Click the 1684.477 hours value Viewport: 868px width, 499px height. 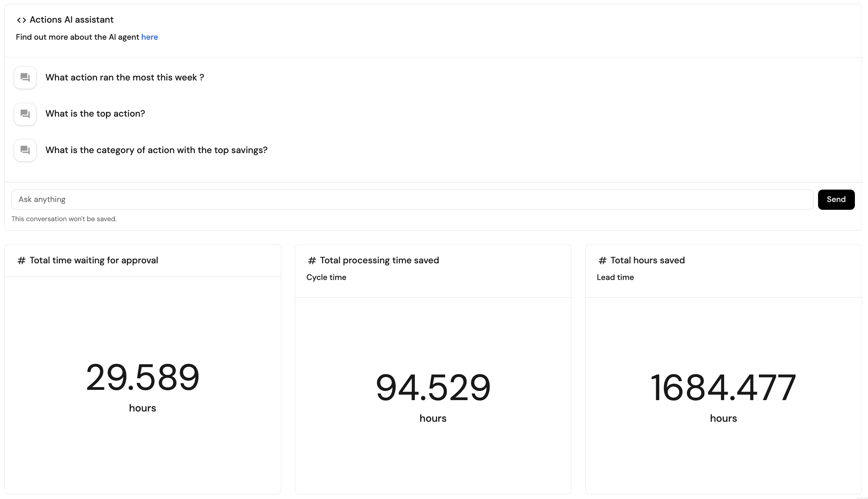point(723,388)
